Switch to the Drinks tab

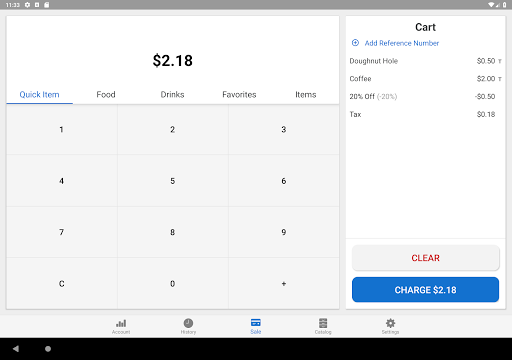[172, 95]
